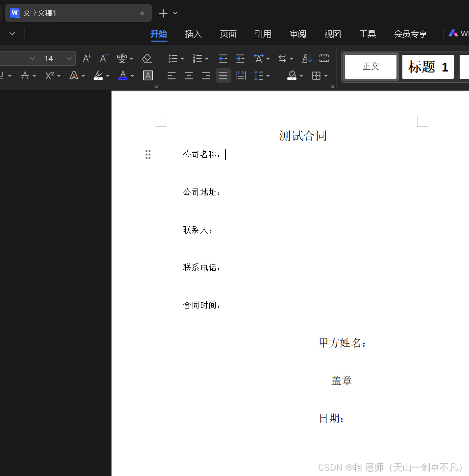
Task: Toggle left alignment for the paragraph
Action: 172,75
